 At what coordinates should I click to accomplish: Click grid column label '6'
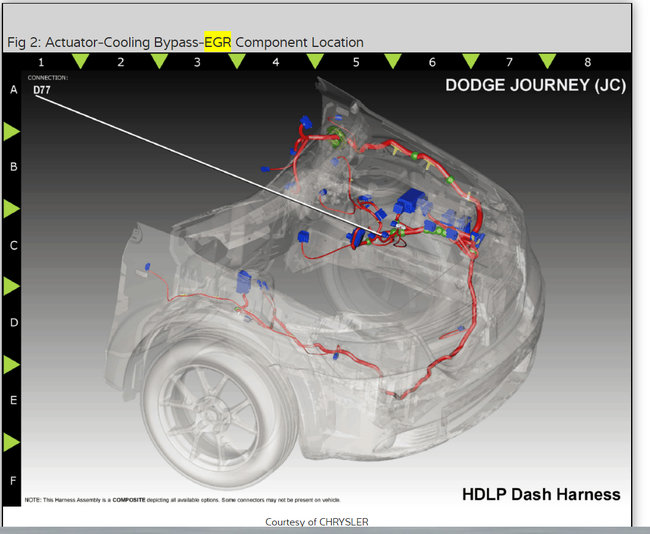click(432, 62)
